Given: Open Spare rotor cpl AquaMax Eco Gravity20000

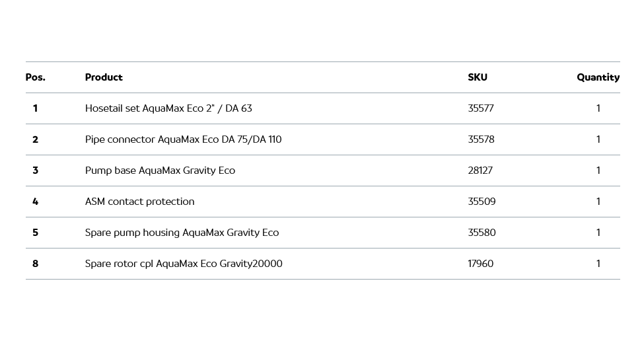Looking at the screenshot, I should [184, 264].
